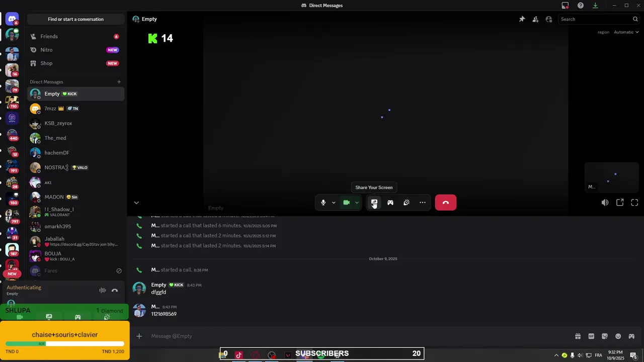Hang up with the red disconnect button
Screen dimensions: 644x362
click(x=446, y=203)
